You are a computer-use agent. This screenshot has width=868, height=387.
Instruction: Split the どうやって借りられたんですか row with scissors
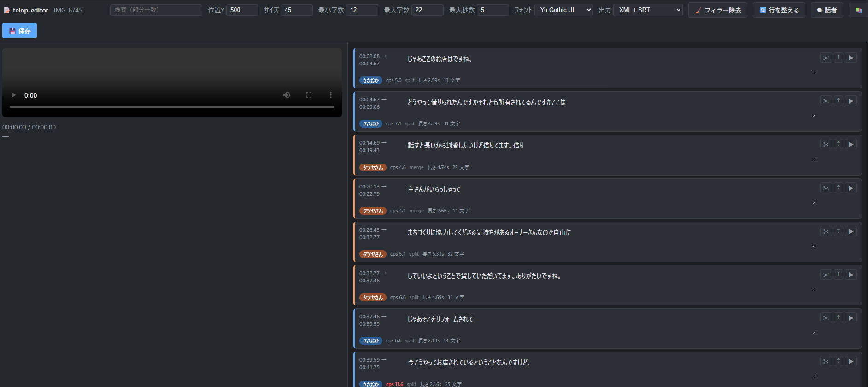click(826, 101)
